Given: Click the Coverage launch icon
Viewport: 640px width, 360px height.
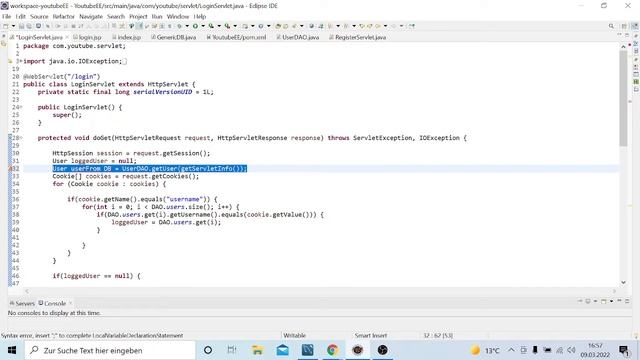Looking at the screenshot, I should tap(211, 26).
